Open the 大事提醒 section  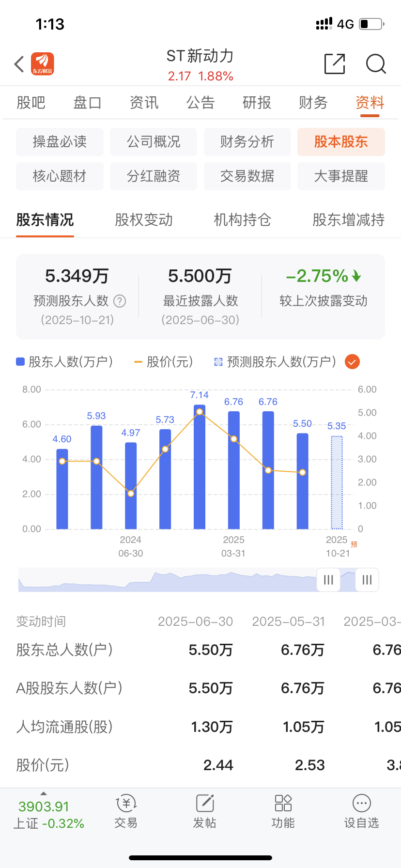[x=341, y=176]
